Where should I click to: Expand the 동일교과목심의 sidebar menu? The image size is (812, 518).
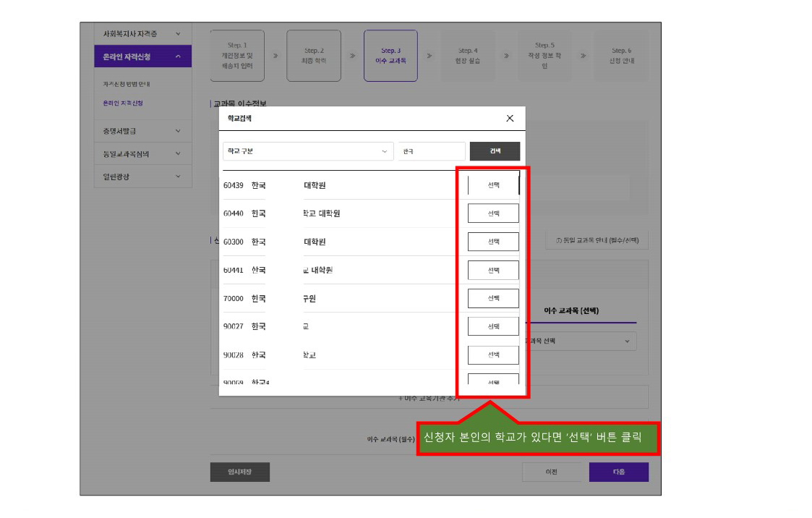142,154
